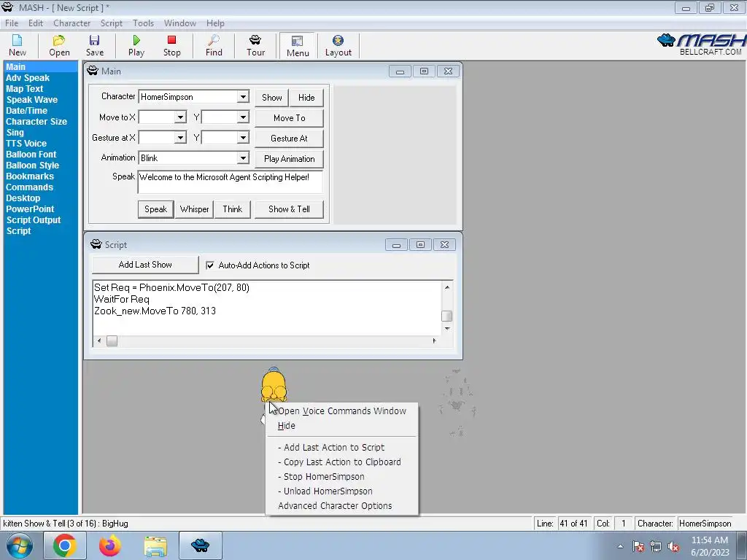The width and height of the screenshot is (747, 560).
Task: Select Balloon Font in the sidebar
Action: click(x=31, y=155)
